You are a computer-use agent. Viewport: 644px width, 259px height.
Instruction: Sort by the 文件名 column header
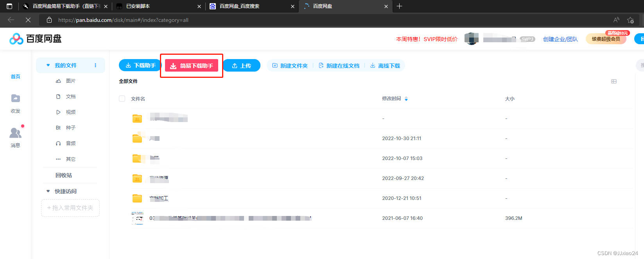pyautogui.click(x=138, y=99)
